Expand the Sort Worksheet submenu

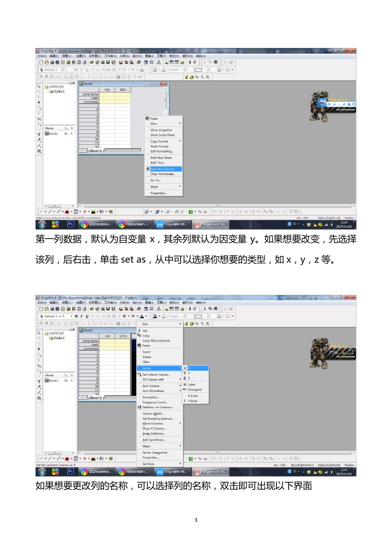click(x=159, y=391)
